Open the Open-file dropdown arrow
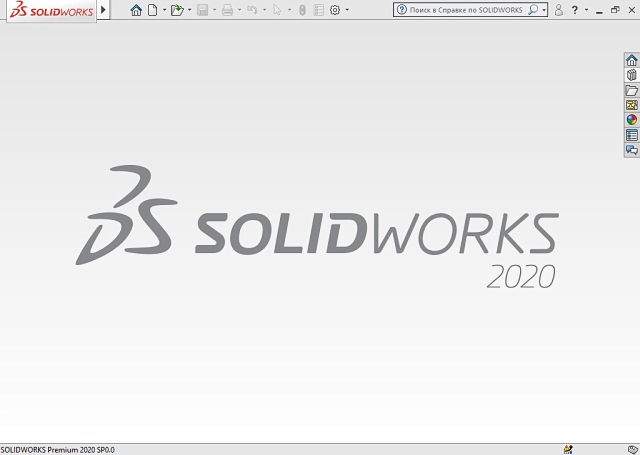 tap(188, 10)
